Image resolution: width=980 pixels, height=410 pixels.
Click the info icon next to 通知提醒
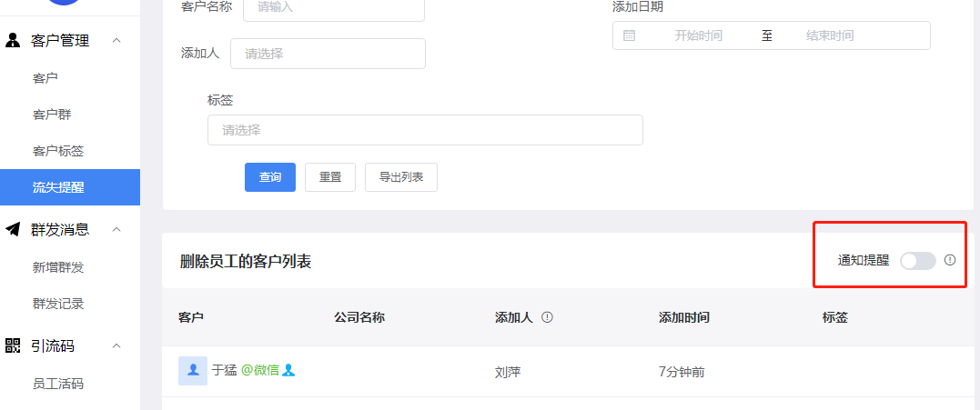(x=950, y=260)
